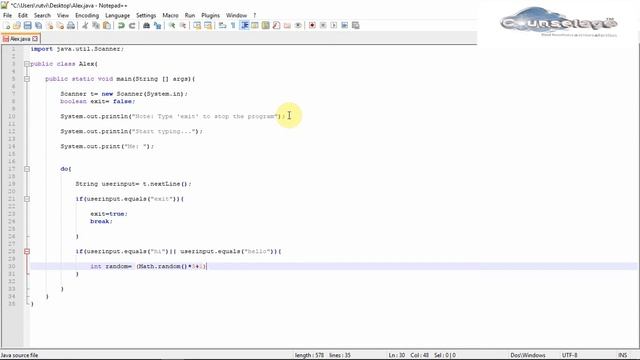Click the Print toolbar icon
Viewport: 640px width, 360px height.
click(71, 25)
